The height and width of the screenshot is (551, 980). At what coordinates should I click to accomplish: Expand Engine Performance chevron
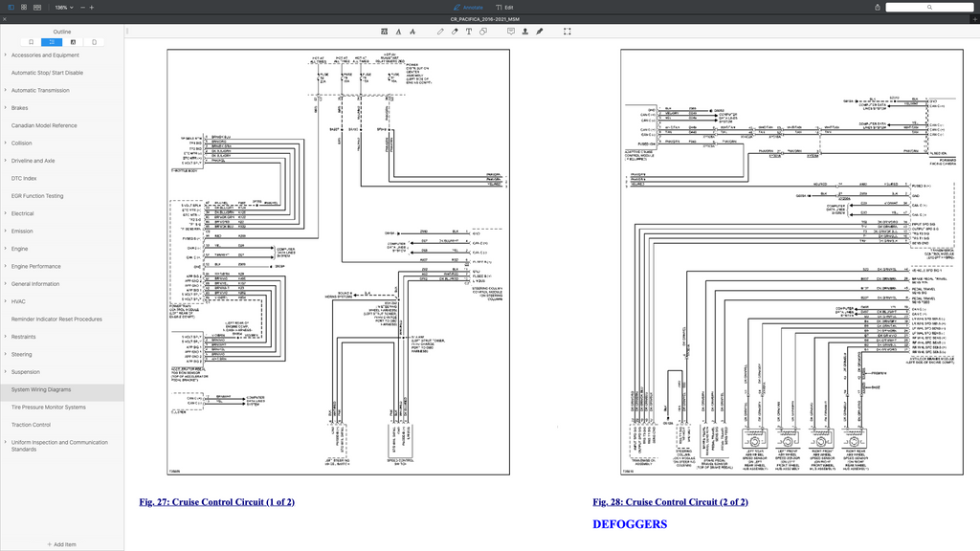click(x=6, y=266)
